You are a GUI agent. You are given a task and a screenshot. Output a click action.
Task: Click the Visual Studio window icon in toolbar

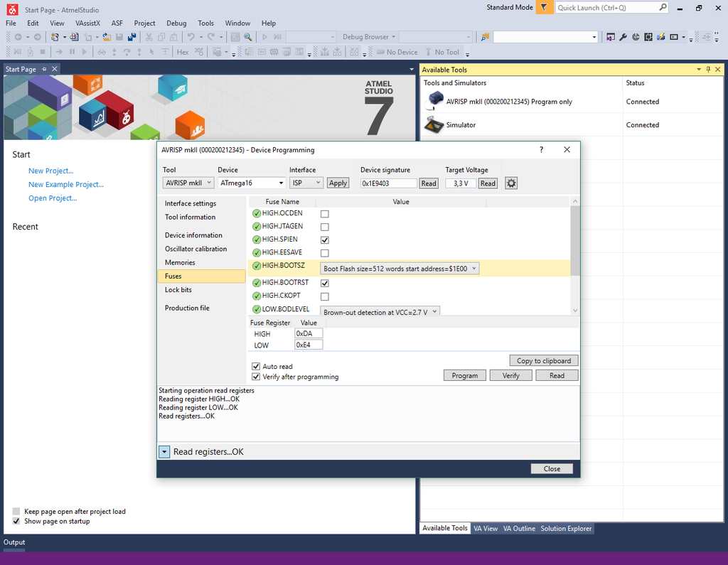611,37
